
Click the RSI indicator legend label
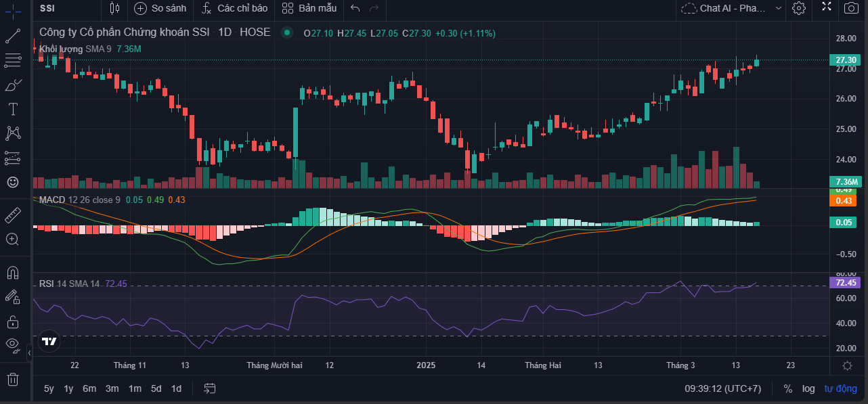[x=47, y=284]
